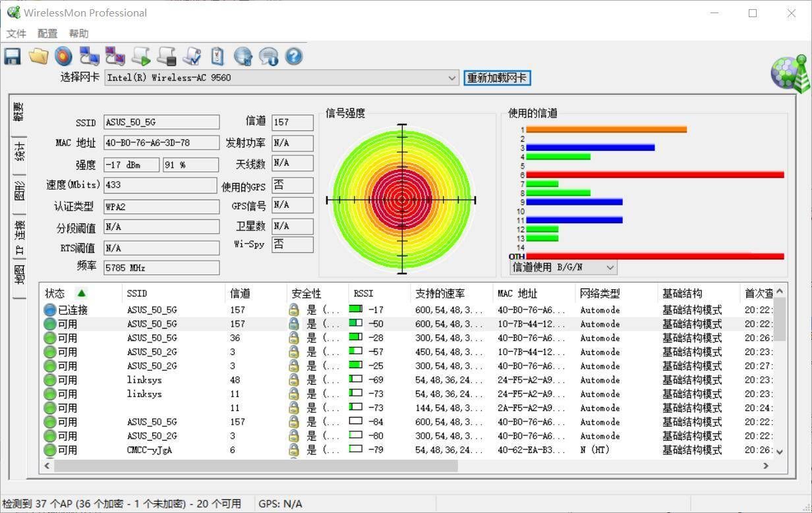Click the 频率 field showing 5785 MHz
812x513 pixels.
point(161,268)
